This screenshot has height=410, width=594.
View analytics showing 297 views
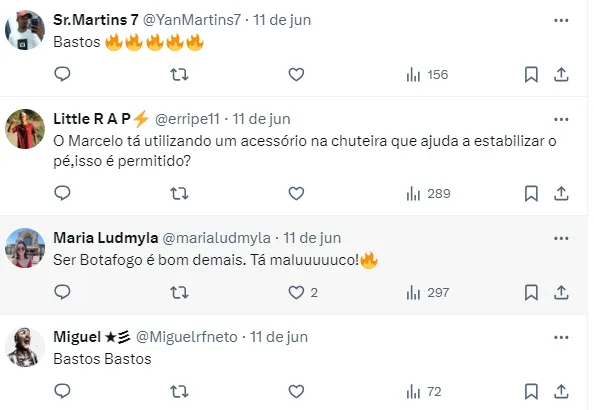click(428, 293)
